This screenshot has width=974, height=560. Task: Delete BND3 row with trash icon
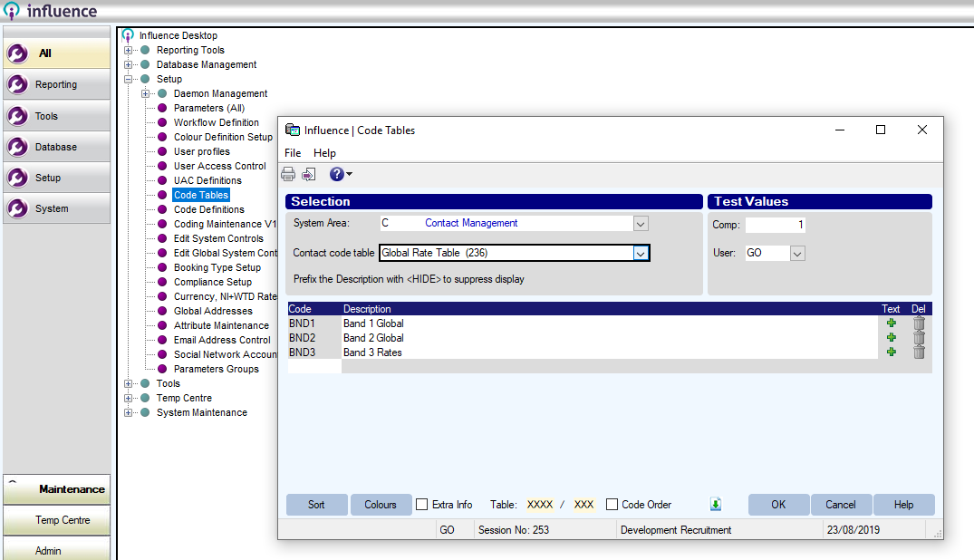coord(920,352)
